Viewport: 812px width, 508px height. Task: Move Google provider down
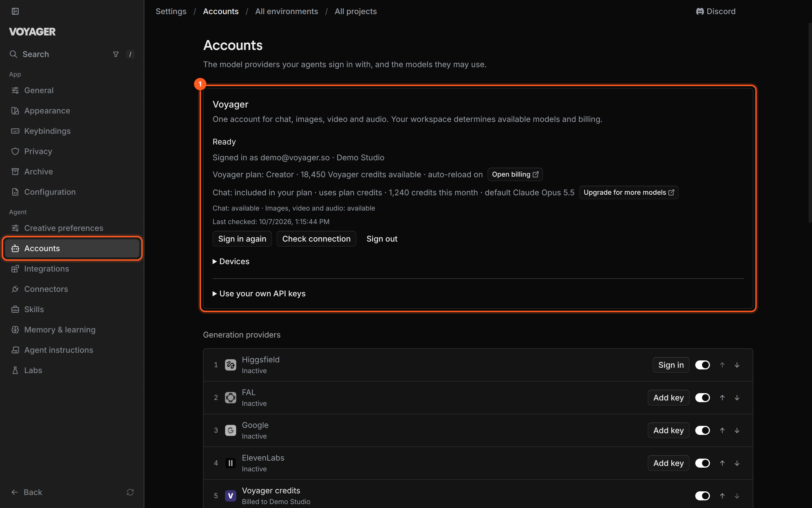pyautogui.click(x=737, y=430)
